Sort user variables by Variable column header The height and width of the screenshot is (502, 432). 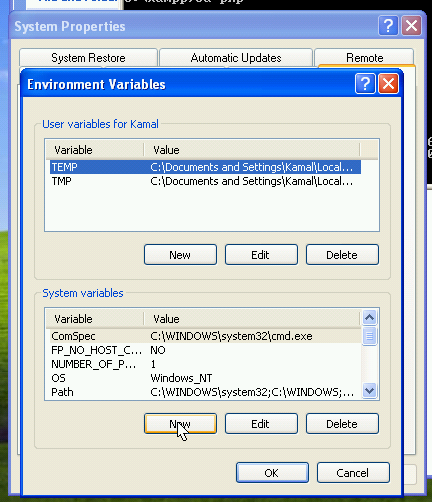(95, 150)
